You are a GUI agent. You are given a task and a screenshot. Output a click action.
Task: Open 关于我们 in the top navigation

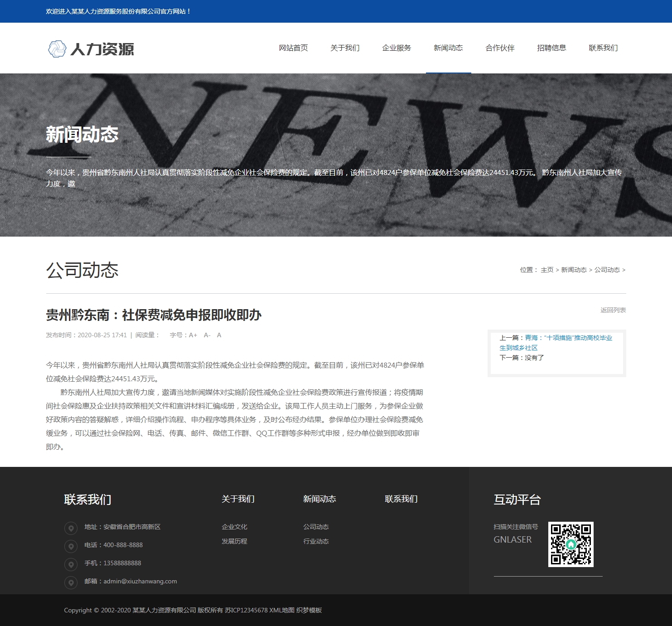[x=345, y=48]
